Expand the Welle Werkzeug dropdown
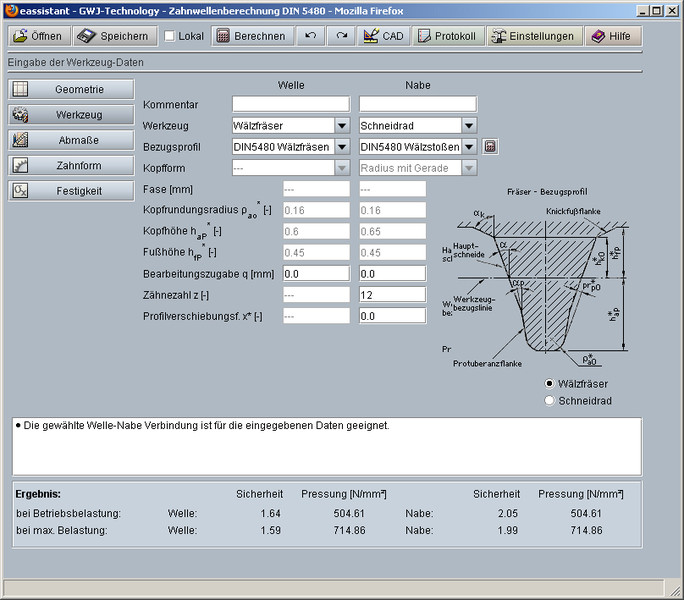This screenshot has width=684, height=600. coord(341,126)
